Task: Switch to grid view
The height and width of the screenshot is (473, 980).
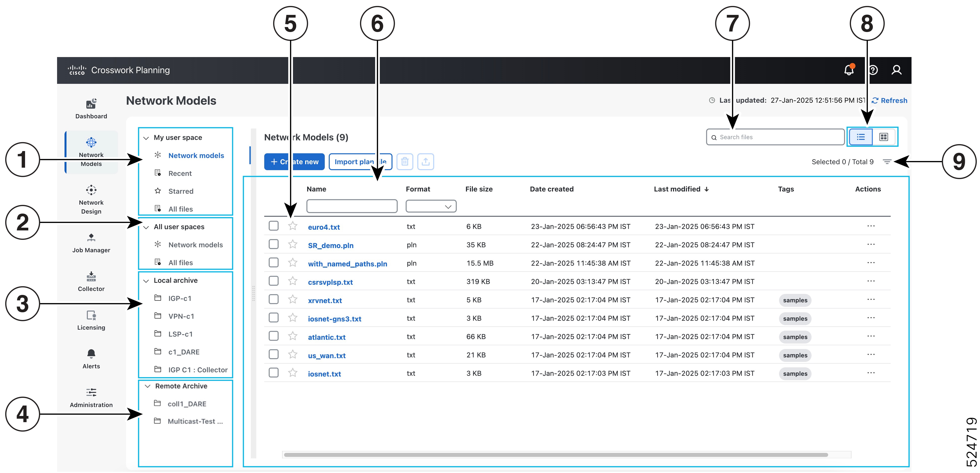Action: (884, 137)
